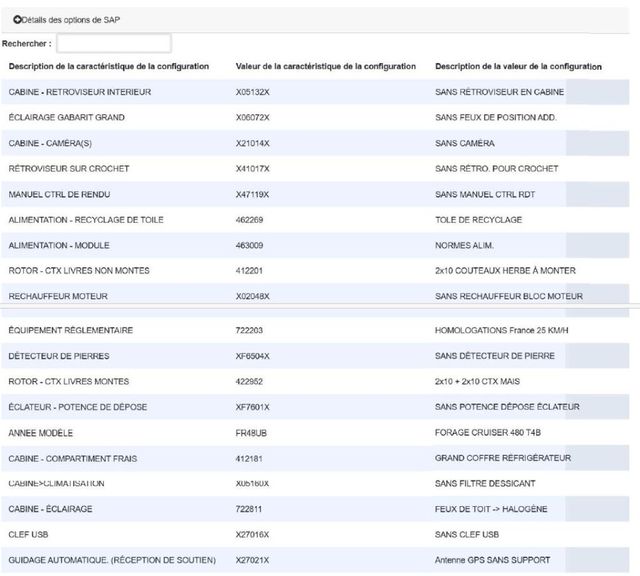Select the DÉTECTEUR DE PIERRES row
This screenshot has width=640, height=576.
click(59, 356)
